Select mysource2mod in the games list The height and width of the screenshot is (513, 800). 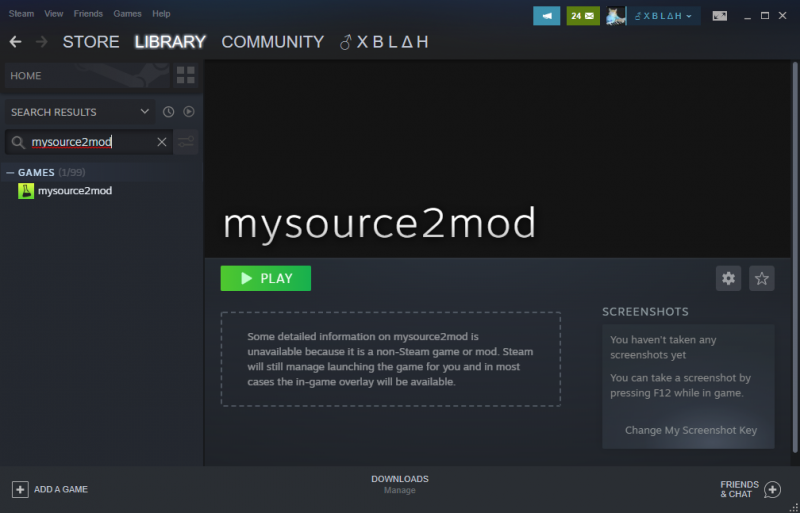click(75, 191)
